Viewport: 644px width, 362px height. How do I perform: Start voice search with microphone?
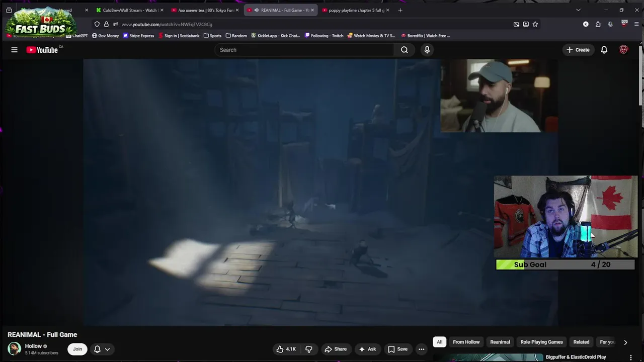[427, 50]
